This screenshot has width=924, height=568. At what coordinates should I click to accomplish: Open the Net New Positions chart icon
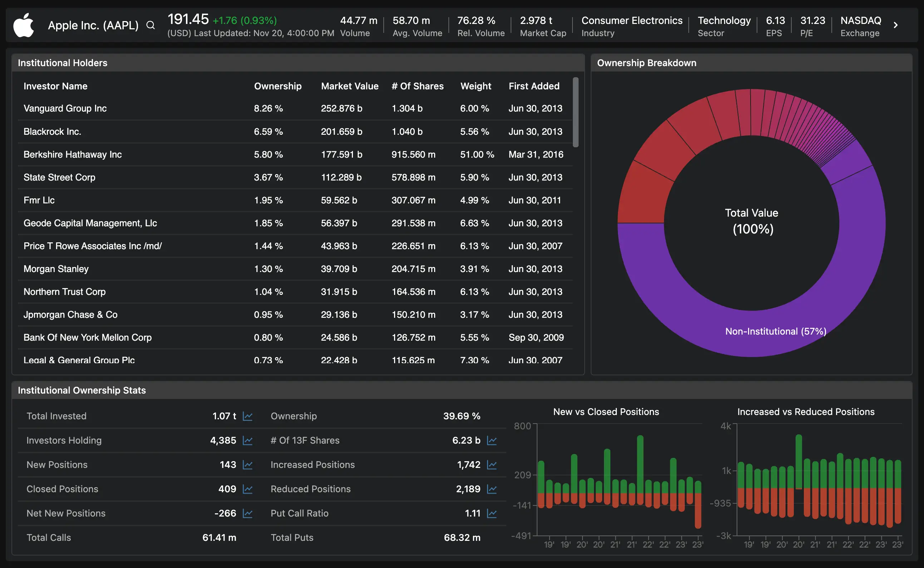pos(248,513)
